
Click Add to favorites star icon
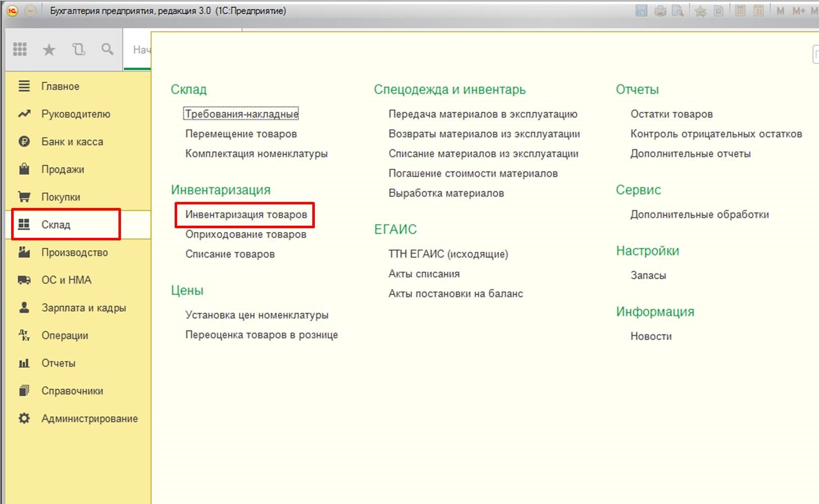coord(701,11)
